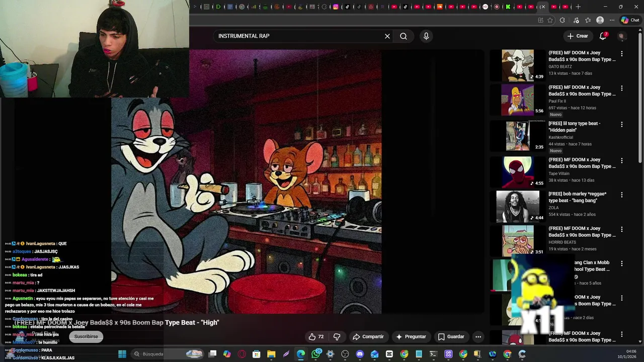Open split screen icon in toolbar
Viewport: 644px width, 362px height.
(540, 20)
